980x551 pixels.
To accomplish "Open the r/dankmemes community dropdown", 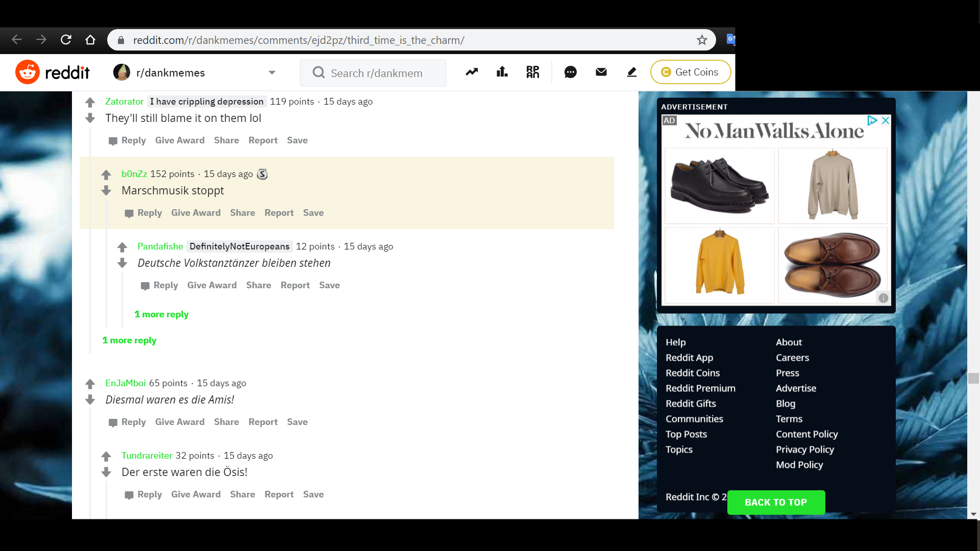I will pos(272,72).
